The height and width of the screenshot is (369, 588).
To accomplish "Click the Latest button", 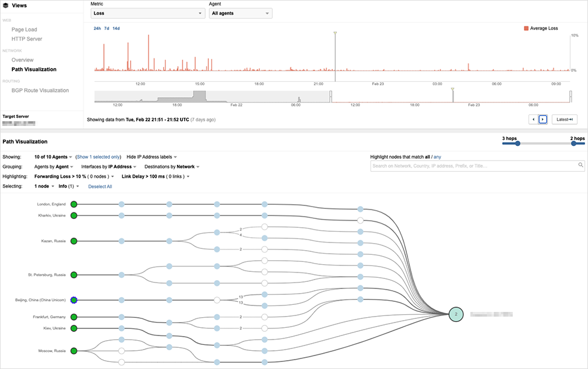I will coord(564,119).
